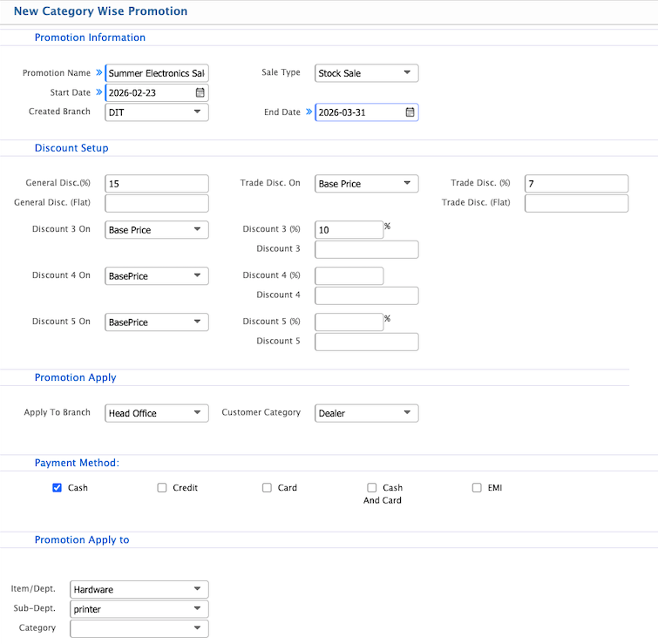Expand the Created Branch dropdown
The width and height of the screenshot is (658, 644).
pos(156,112)
